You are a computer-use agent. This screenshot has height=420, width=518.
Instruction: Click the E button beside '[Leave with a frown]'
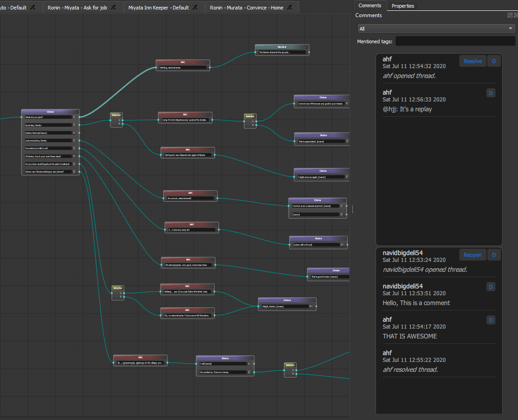(x=342, y=245)
